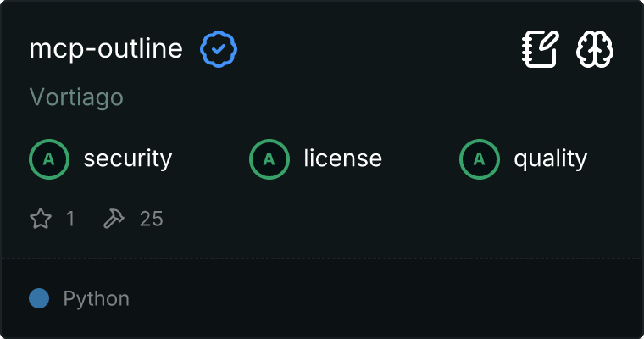Screen dimensions: 644x339
Task: Click the license label text
Action: tap(342, 158)
